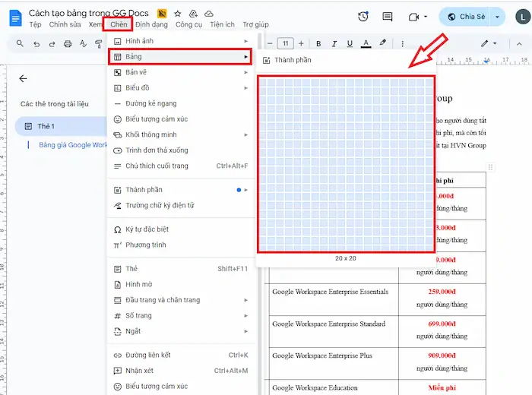Click the print icon in toolbar
The width and height of the screenshot is (532, 395).
point(68,44)
